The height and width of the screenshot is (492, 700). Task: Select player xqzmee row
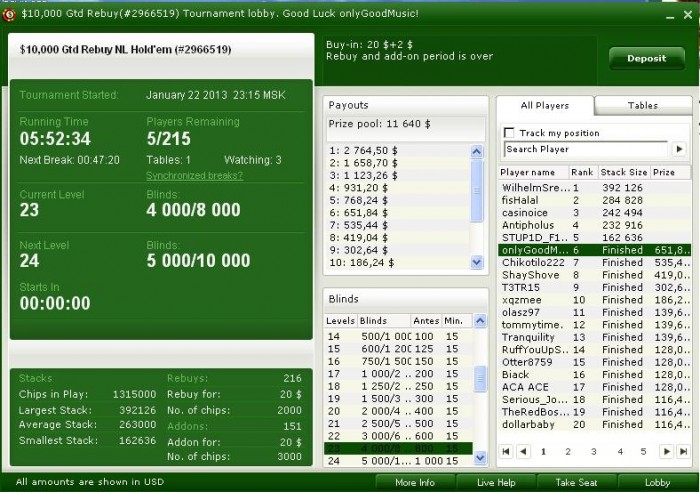click(594, 300)
